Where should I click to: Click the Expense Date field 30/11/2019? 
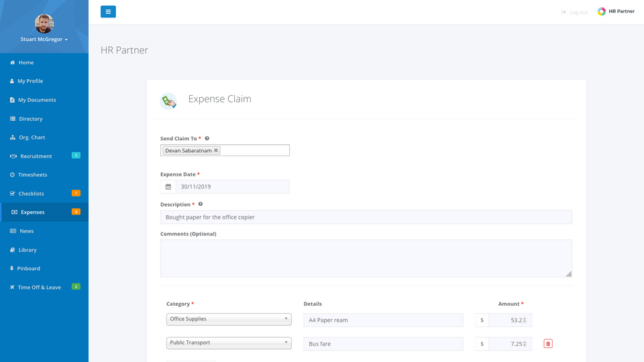(233, 187)
